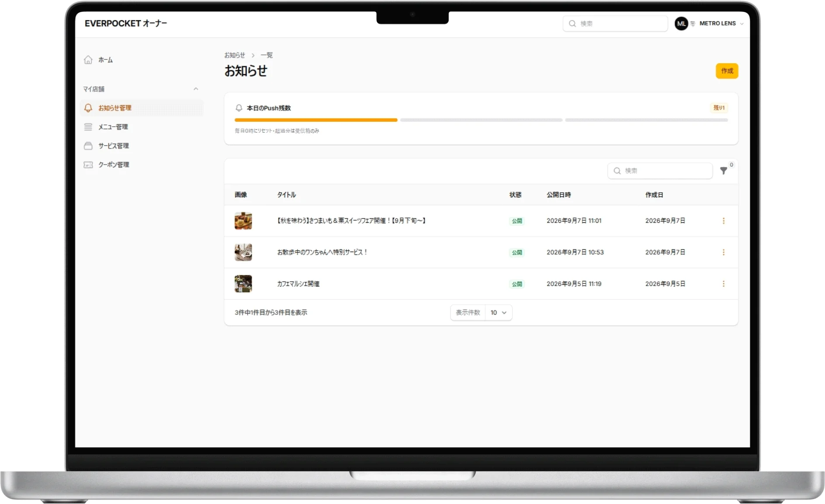Open the ホーム home icon in sidebar
This screenshot has width=825, height=504.
(88, 60)
